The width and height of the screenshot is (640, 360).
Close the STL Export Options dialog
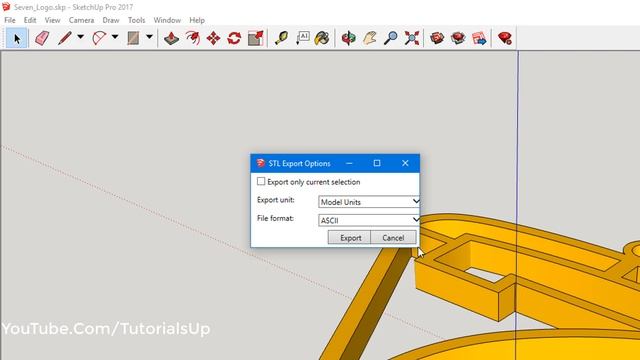[405, 163]
